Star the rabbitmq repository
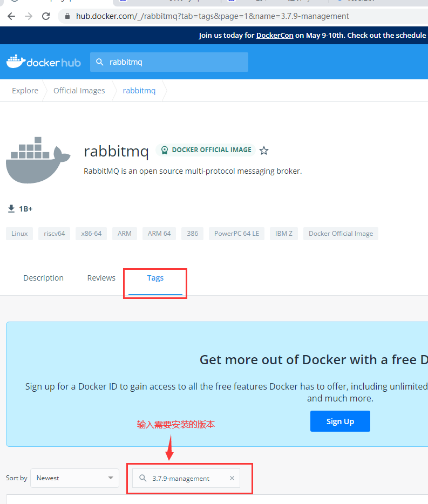This screenshot has width=428, height=504. [x=264, y=151]
